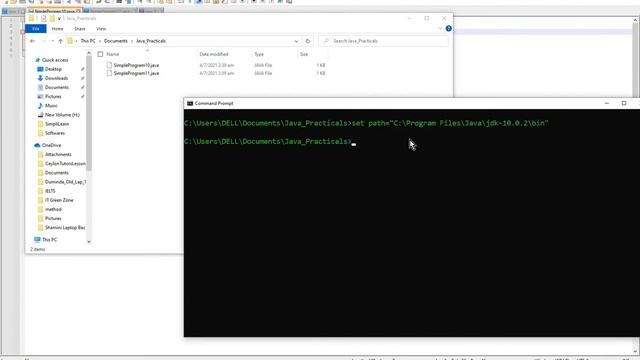Click the Command Prompt title bar icon
The image size is (640, 360).
tap(190, 103)
